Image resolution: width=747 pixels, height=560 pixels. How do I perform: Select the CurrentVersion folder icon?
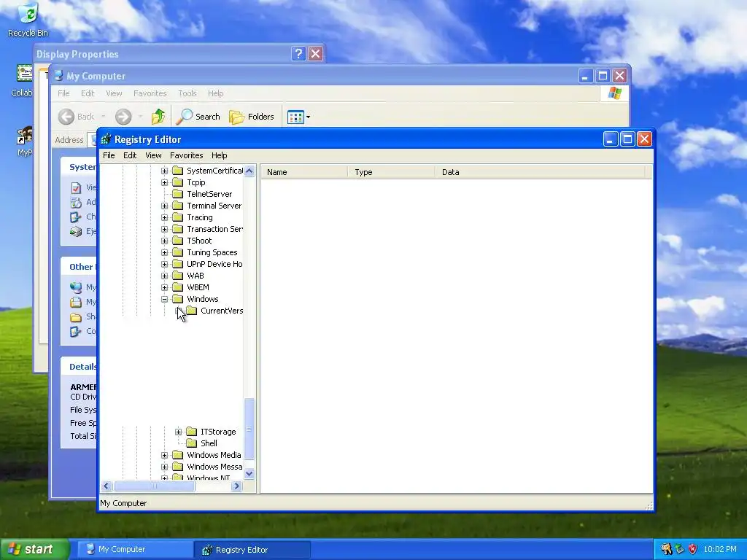coord(192,311)
